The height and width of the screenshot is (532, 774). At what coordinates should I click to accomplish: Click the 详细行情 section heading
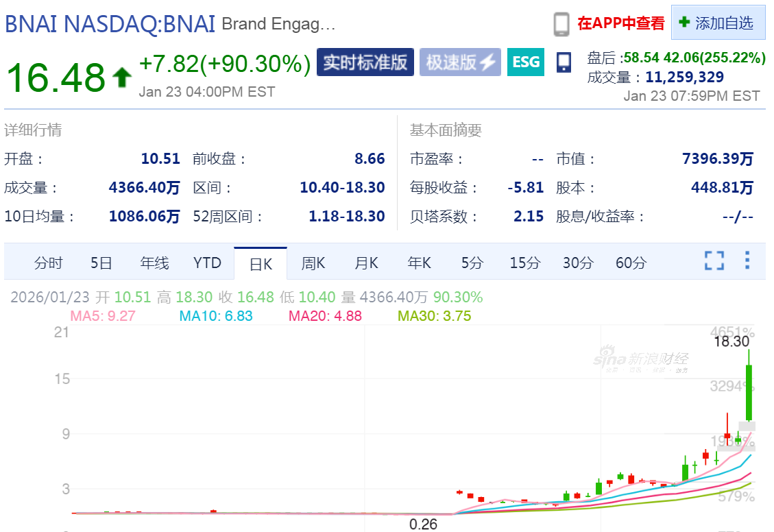33,130
